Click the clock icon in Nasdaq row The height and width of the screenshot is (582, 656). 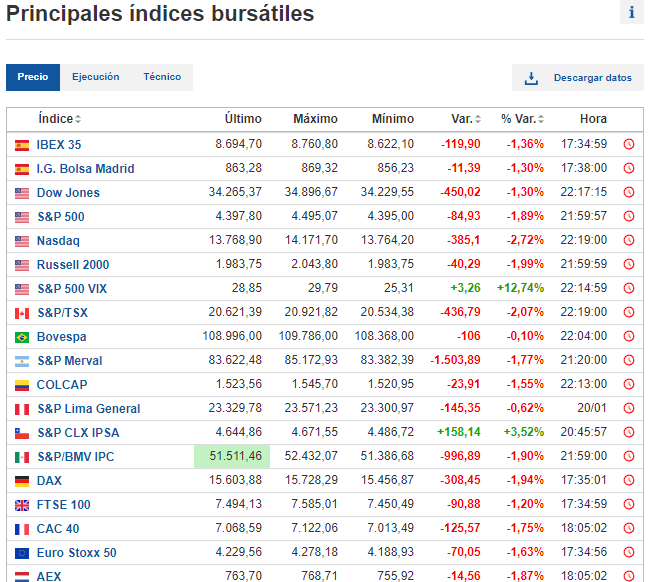tap(628, 240)
